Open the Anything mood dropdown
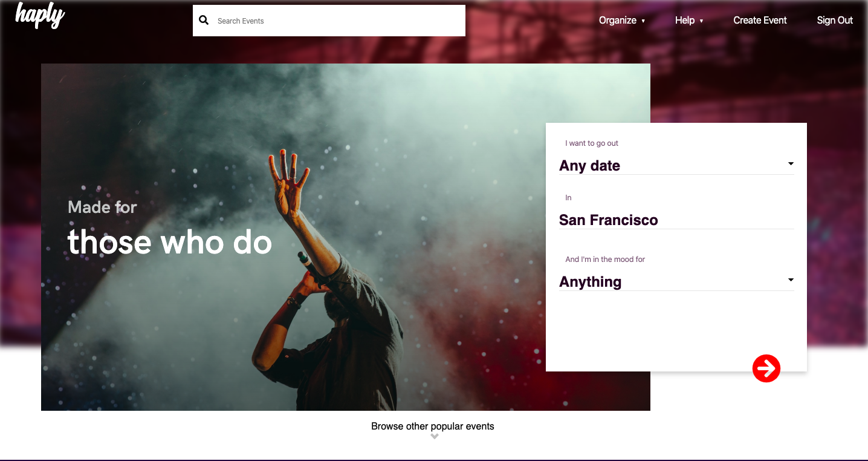Viewport: 868px width, 461px height. (676, 281)
